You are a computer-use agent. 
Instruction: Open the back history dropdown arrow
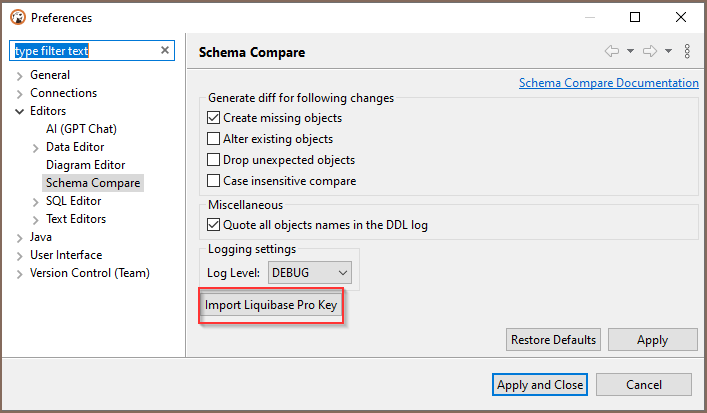(630, 51)
